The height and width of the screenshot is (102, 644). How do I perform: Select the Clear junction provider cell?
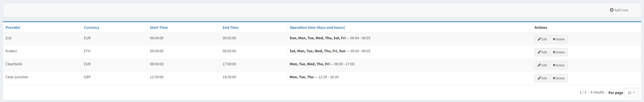click(x=42, y=78)
